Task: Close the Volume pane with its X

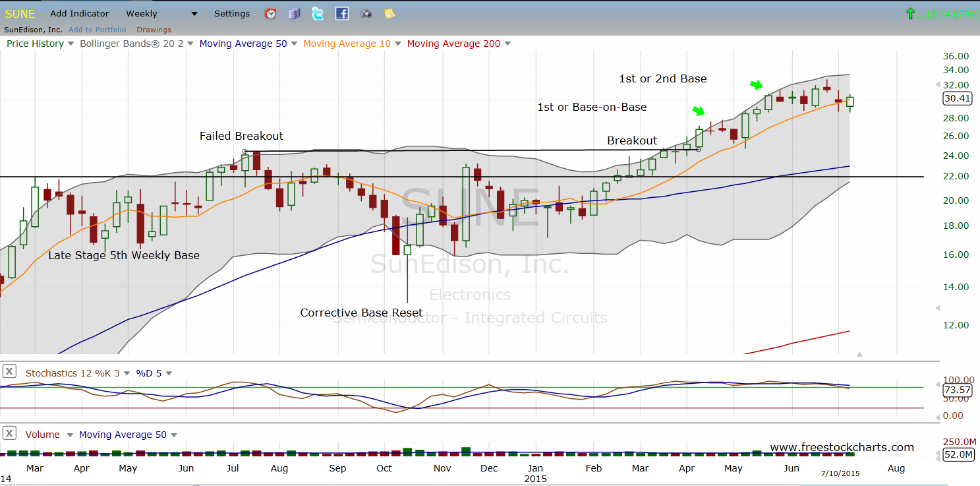Action: click(10, 434)
